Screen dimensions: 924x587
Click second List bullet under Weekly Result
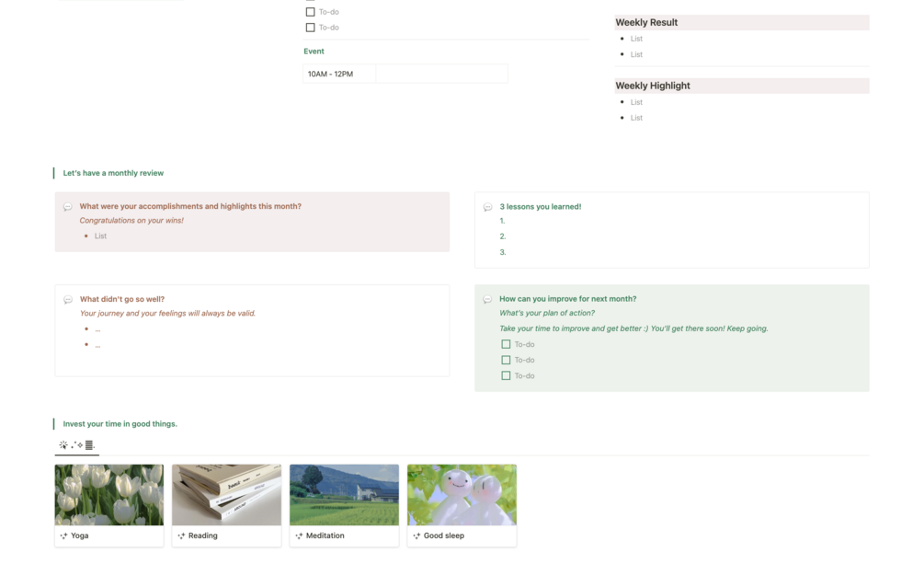coord(636,55)
